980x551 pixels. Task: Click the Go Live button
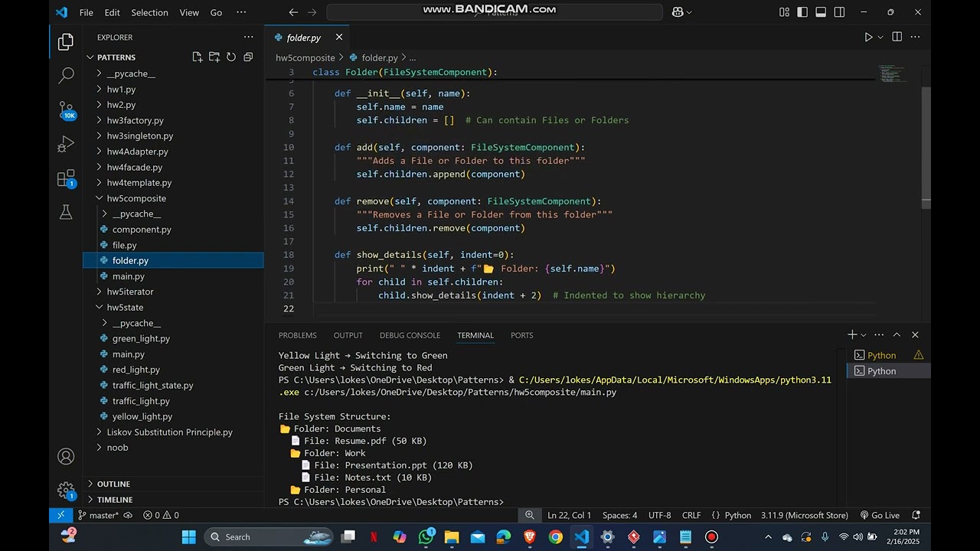879,515
